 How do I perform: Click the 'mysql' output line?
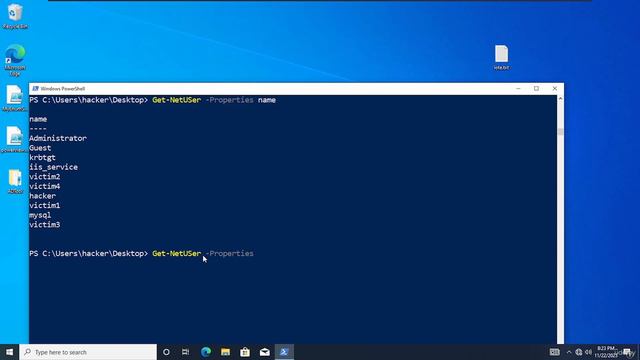40,215
